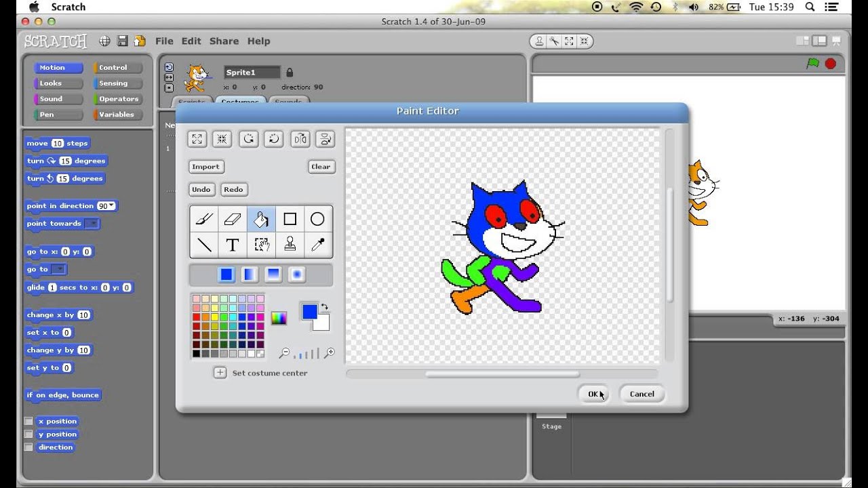868x488 pixels.
Task: Select the Fill bucket tool
Action: point(261,219)
